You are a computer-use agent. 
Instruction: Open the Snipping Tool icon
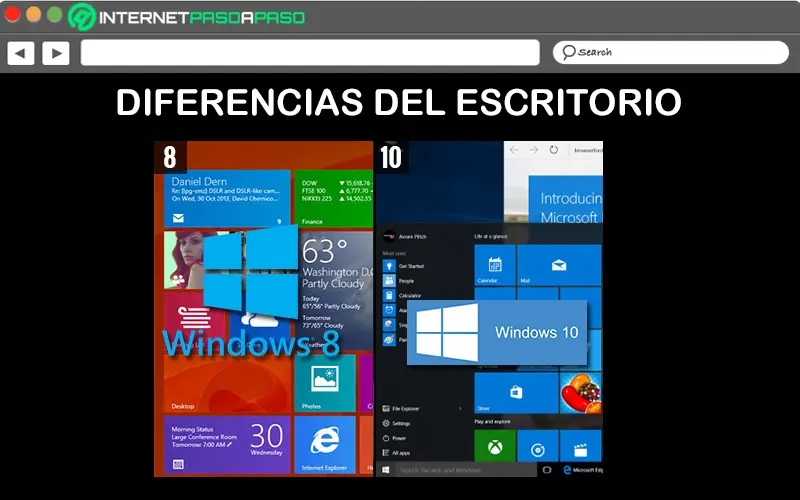coord(389,324)
